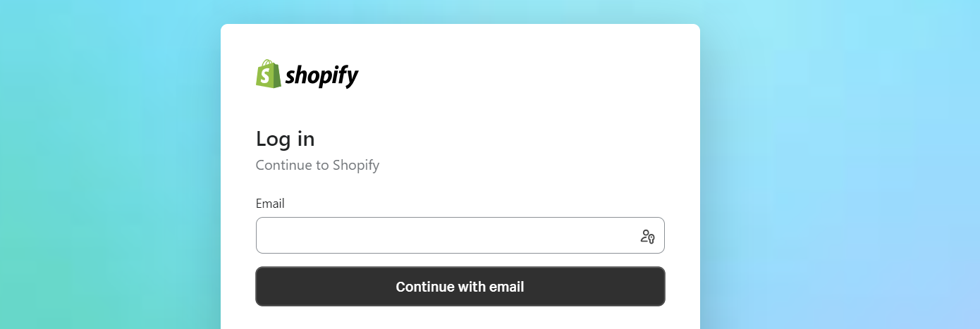Open the autofill key-and-person icon
Viewport: 980px width, 329px height.
pyautogui.click(x=647, y=236)
